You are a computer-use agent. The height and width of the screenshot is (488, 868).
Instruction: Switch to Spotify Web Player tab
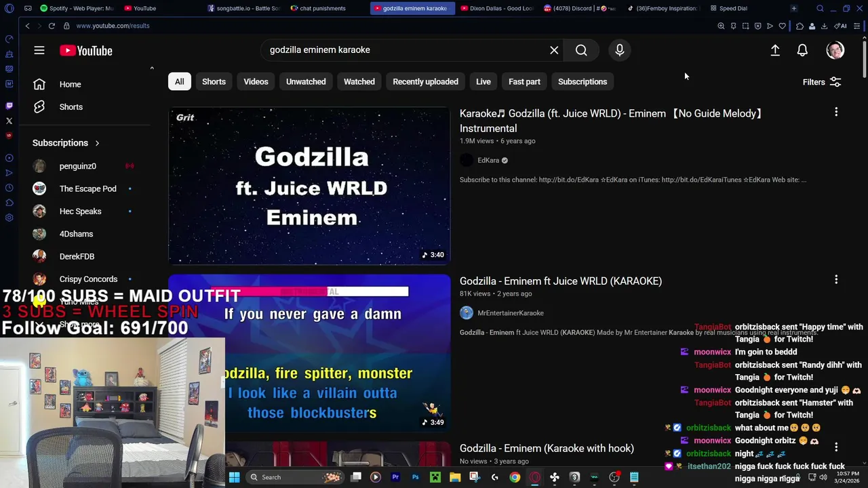(x=77, y=8)
